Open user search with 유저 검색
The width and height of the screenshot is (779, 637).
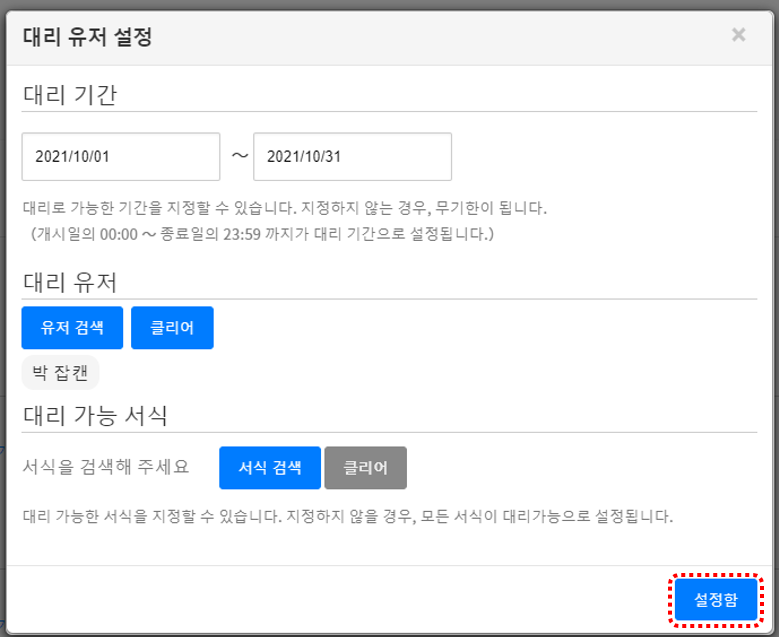pyautogui.click(x=72, y=328)
